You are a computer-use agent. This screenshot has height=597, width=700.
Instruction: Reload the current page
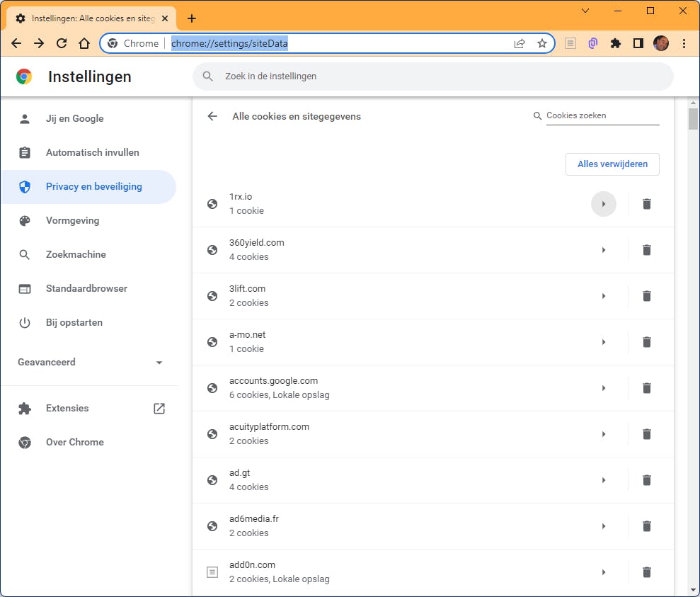(x=62, y=43)
